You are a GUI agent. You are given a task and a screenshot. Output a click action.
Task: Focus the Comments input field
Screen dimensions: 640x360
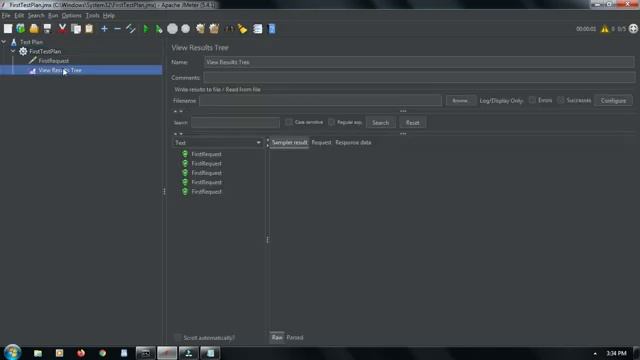click(419, 77)
